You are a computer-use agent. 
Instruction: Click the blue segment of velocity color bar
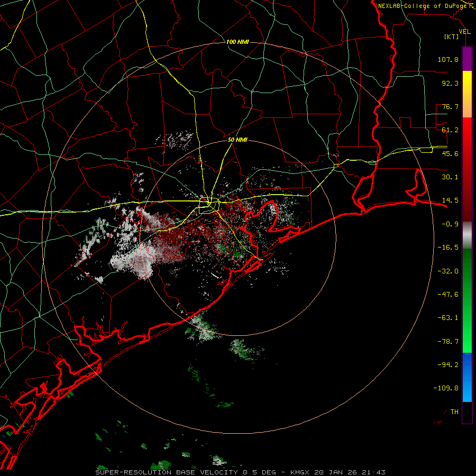(467, 377)
